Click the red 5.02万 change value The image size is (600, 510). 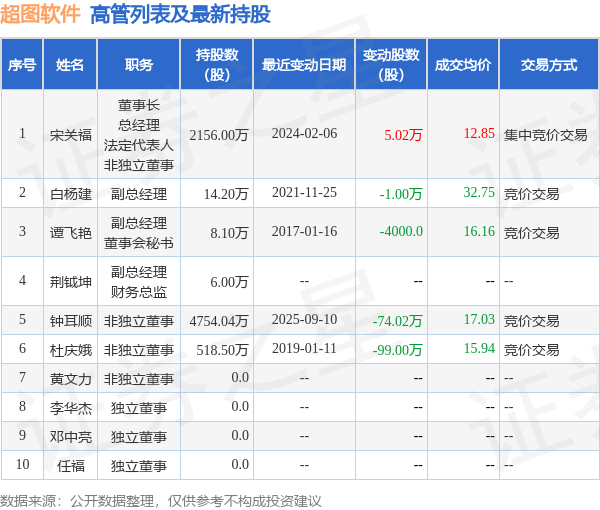pyautogui.click(x=403, y=135)
